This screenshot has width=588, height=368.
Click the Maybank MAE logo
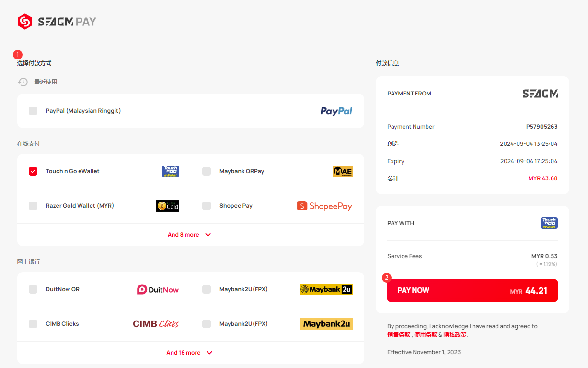(x=343, y=171)
